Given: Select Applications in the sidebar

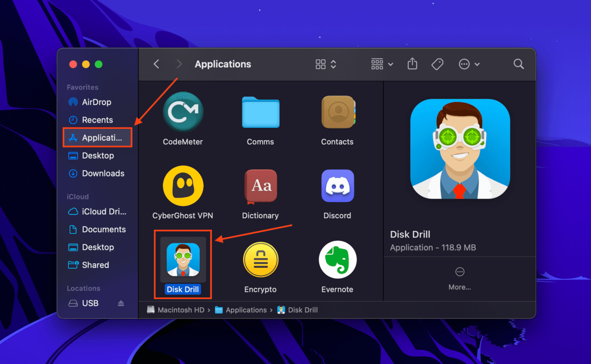Looking at the screenshot, I should click(x=97, y=137).
